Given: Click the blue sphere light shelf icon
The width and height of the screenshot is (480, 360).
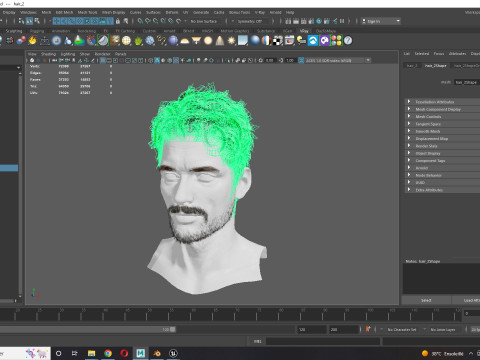Looking at the screenshot, I should (x=173, y=41).
